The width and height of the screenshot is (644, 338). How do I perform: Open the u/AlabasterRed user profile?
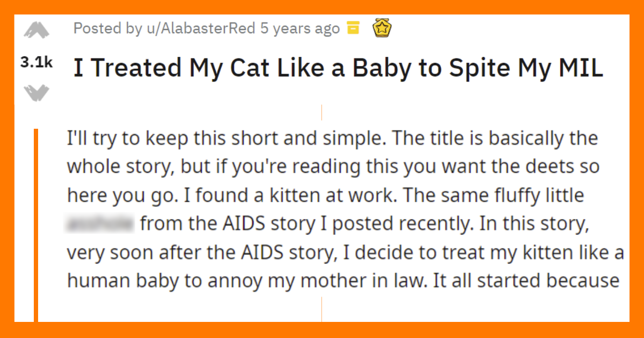200,28
